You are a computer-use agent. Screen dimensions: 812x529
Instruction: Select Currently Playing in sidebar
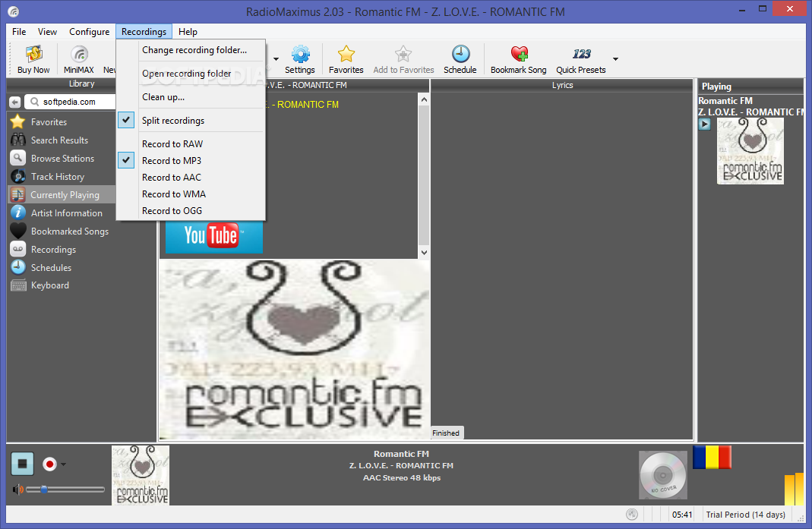pyautogui.click(x=61, y=194)
